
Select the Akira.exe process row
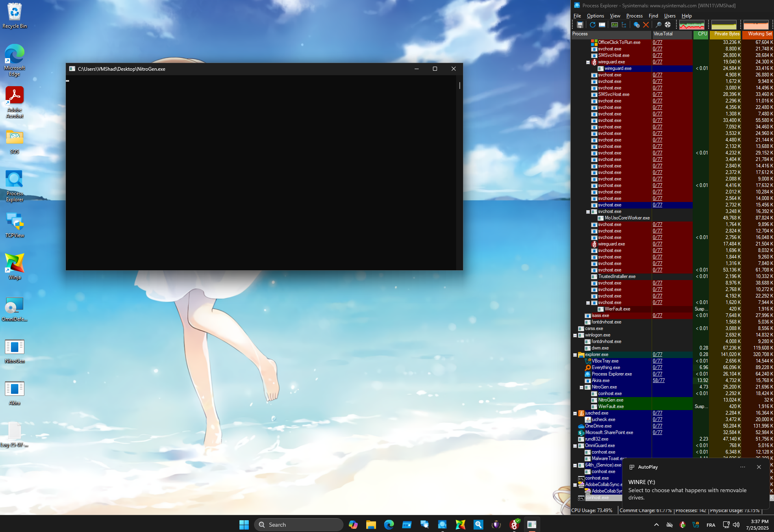[x=672, y=380]
